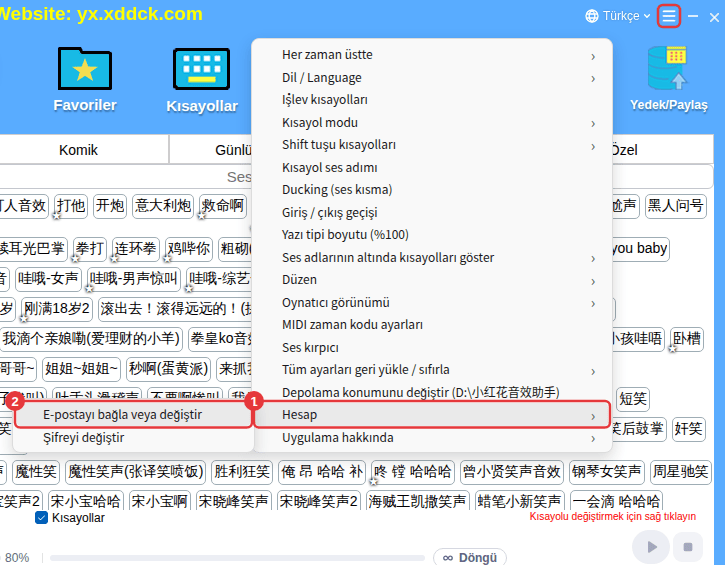Open the Yedek/Paylaş database icon
The width and height of the screenshot is (725, 565).
pyautogui.click(x=667, y=68)
